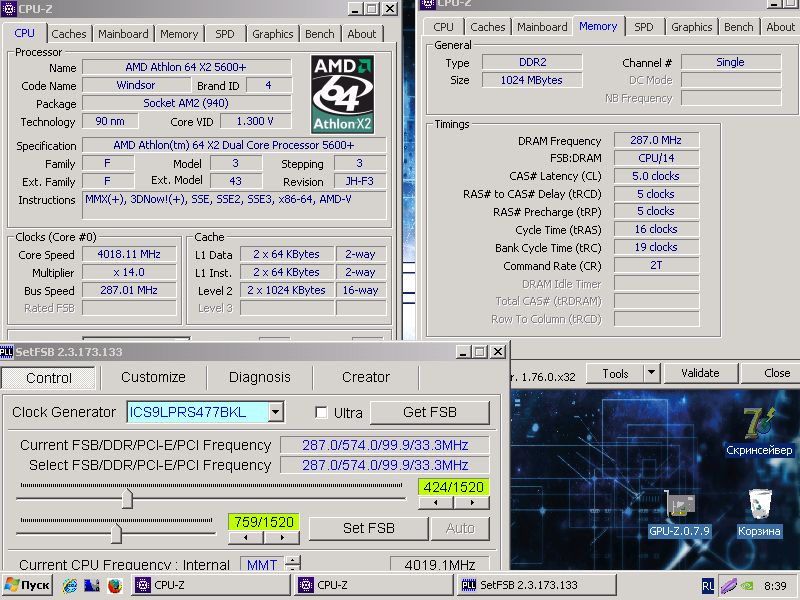The width and height of the screenshot is (800, 600).
Task: Click Validate button in CPU-Z
Action: (700, 373)
